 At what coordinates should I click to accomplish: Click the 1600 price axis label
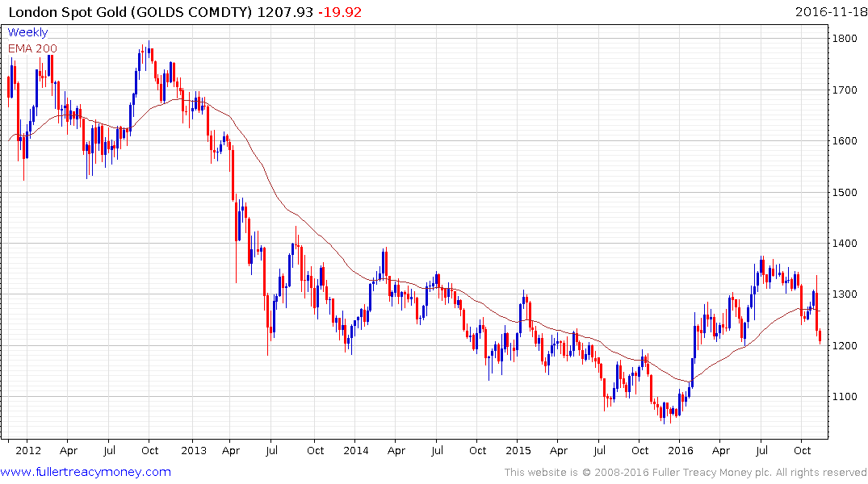click(x=845, y=141)
